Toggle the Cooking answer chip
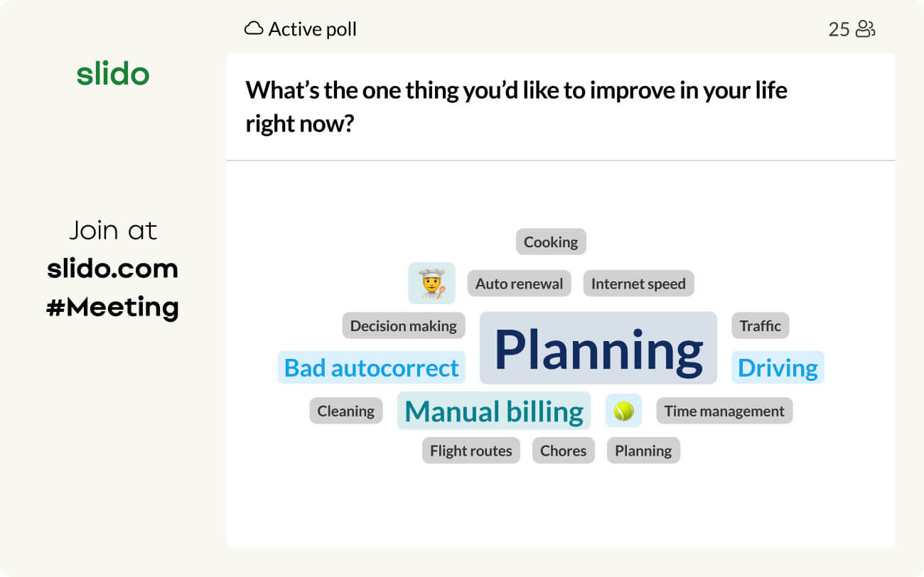The height and width of the screenshot is (577, 924). (x=550, y=242)
